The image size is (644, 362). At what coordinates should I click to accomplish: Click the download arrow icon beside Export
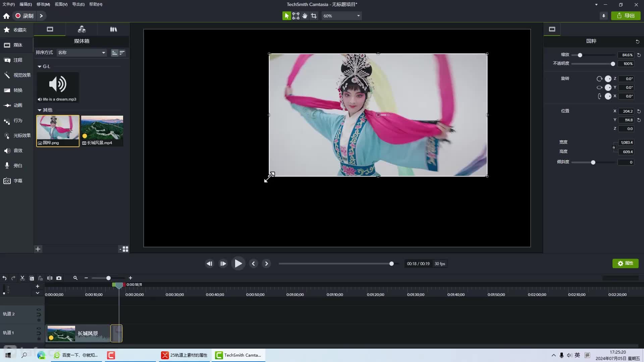604,16
